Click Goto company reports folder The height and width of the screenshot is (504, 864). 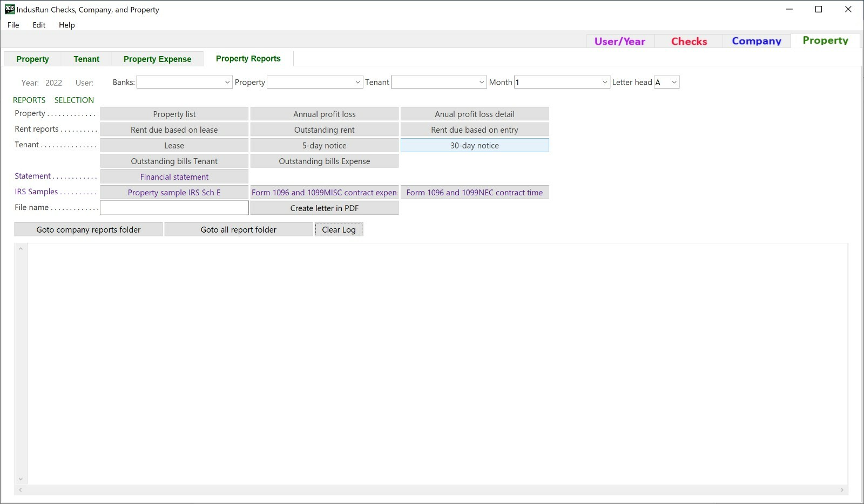pos(89,229)
